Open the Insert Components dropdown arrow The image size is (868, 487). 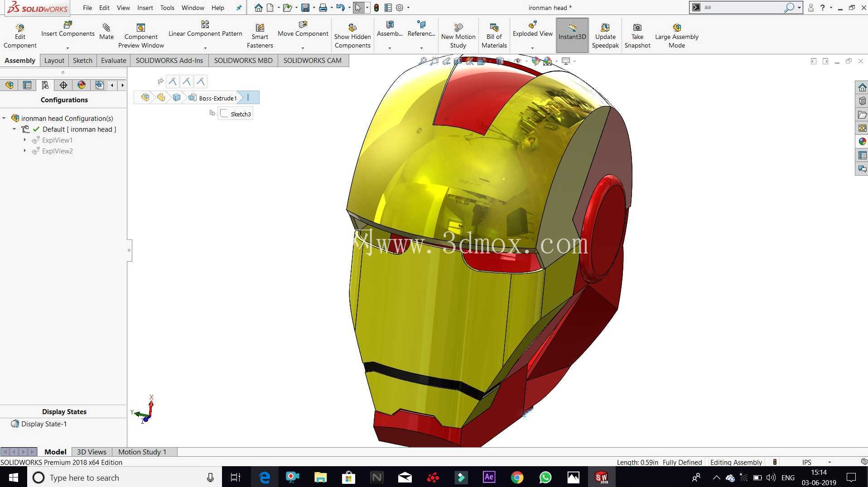[68, 48]
